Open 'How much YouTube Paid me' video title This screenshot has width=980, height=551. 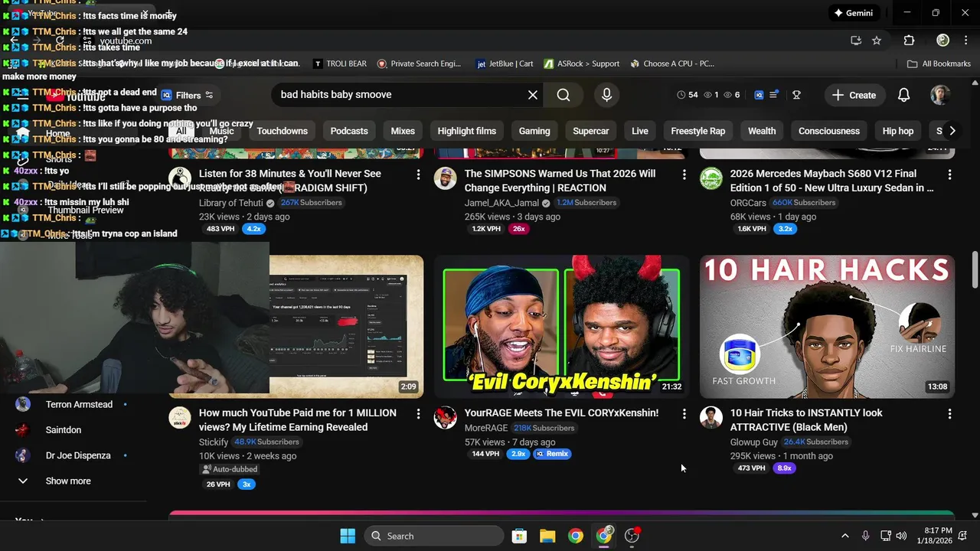coord(298,420)
